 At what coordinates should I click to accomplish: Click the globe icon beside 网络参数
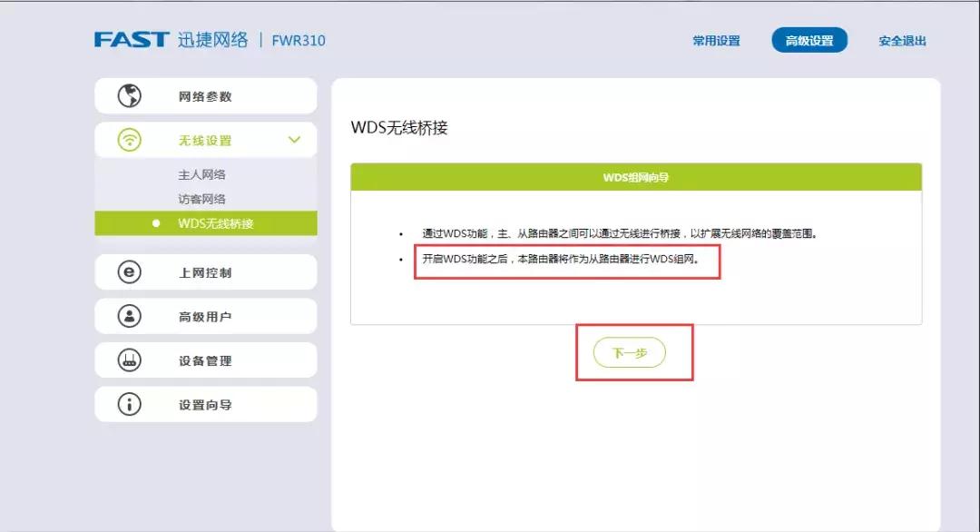pyautogui.click(x=130, y=95)
